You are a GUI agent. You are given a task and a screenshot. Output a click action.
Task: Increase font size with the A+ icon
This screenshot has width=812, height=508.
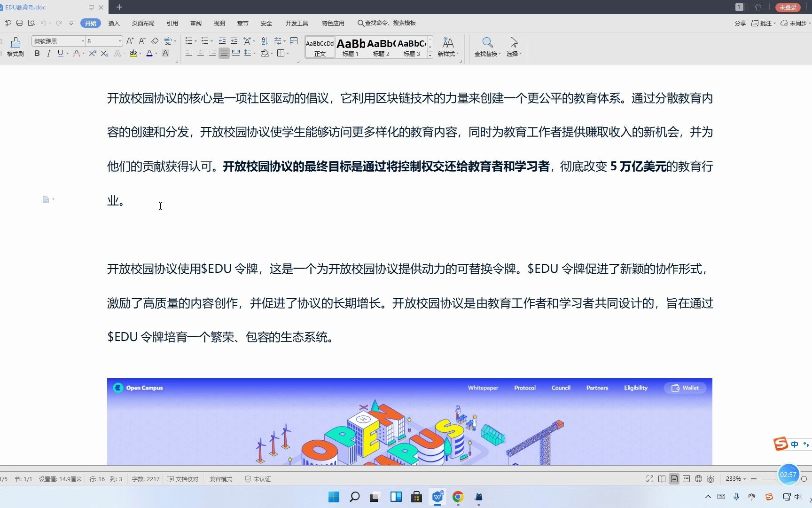[x=130, y=41]
